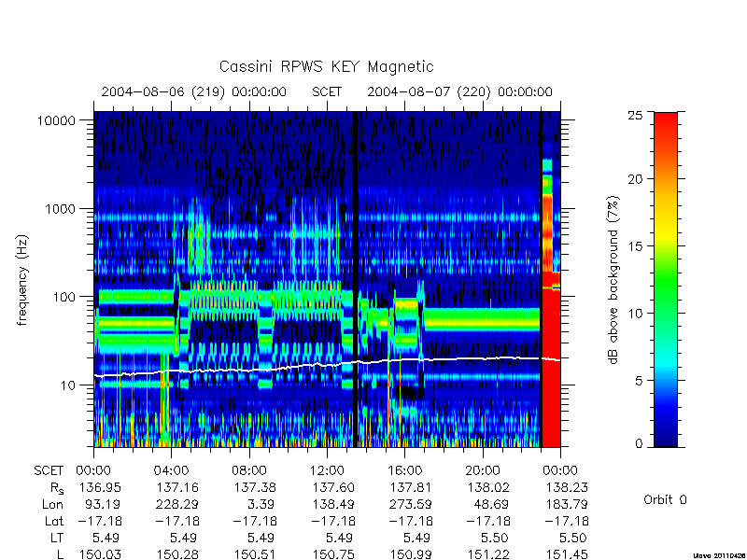This screenshot has width=747, height=560.
Task: Select the 1000 frequency axis label
Action: pos(61,208)
